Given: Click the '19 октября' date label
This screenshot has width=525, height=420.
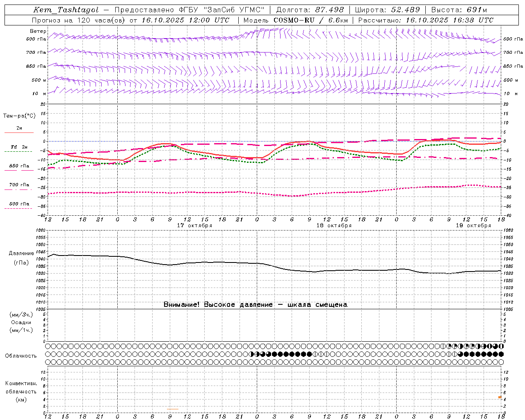Looking at the screenshot, I should coord(473,226).
